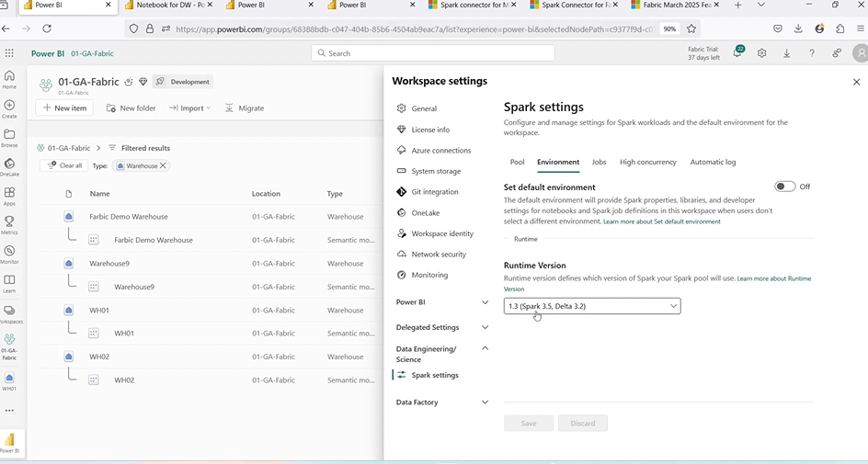Open the Development stage dropdown
Screen dimensions: 868x464
(183, 82)
